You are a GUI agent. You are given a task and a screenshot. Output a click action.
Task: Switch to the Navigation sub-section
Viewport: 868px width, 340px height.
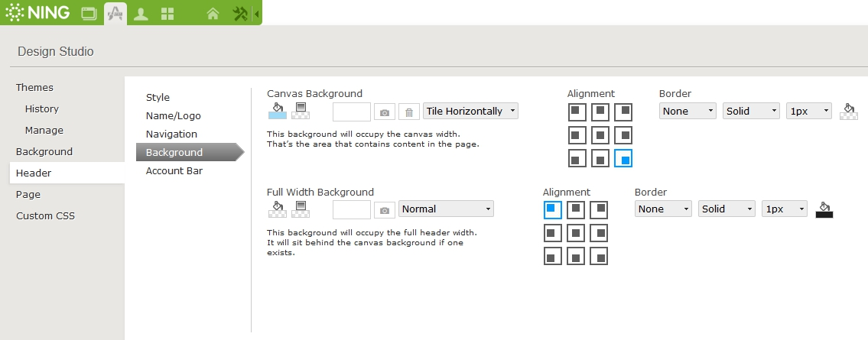[171, 134]
